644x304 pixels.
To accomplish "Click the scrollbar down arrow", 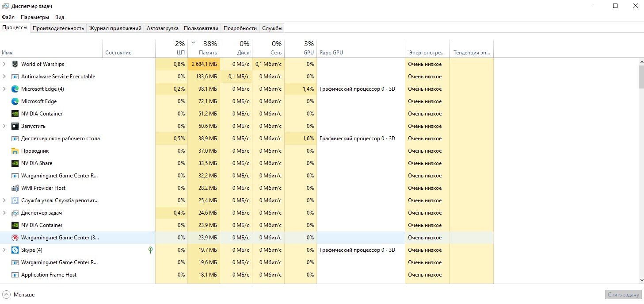I will coord(641,280).
